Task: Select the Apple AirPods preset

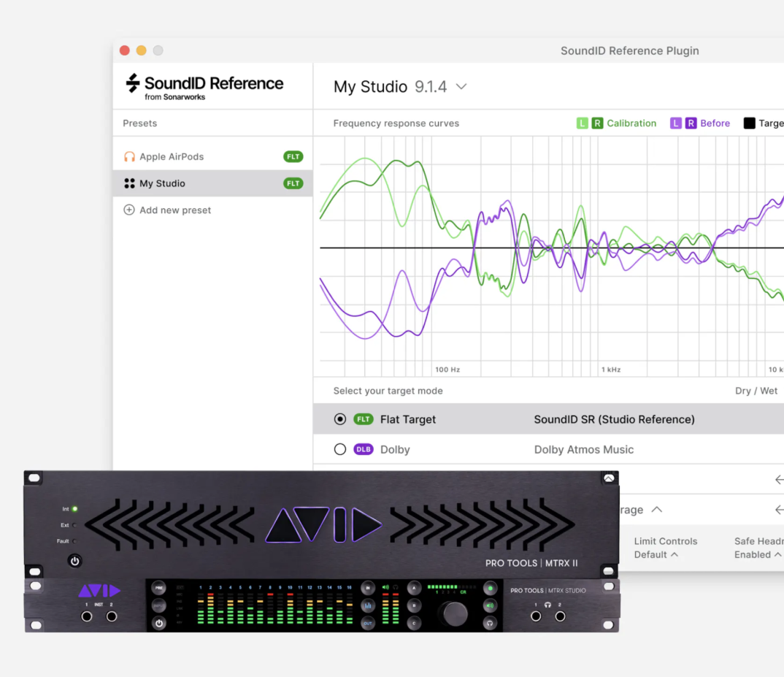Action: pyautogui.click(x=213, y=156)
